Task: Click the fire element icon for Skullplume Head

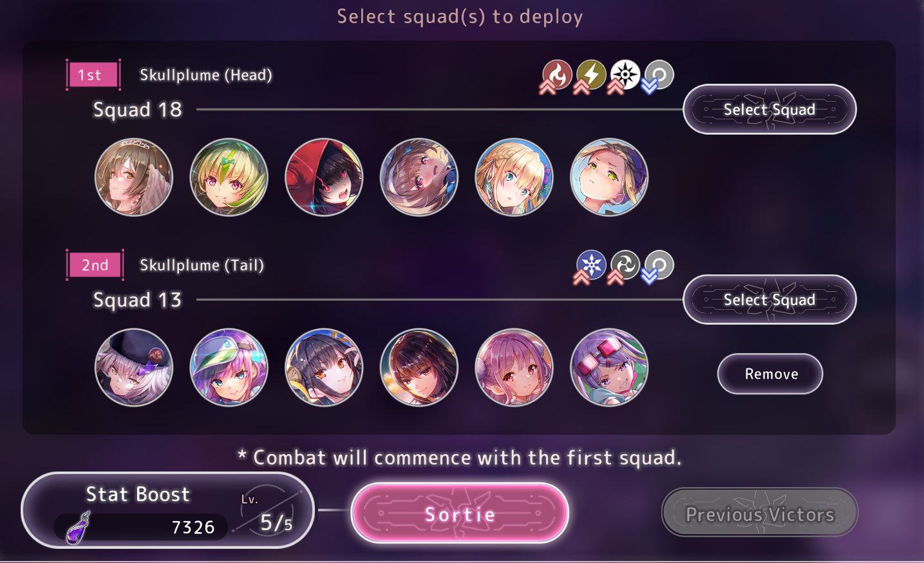Action: pos(557,75)
